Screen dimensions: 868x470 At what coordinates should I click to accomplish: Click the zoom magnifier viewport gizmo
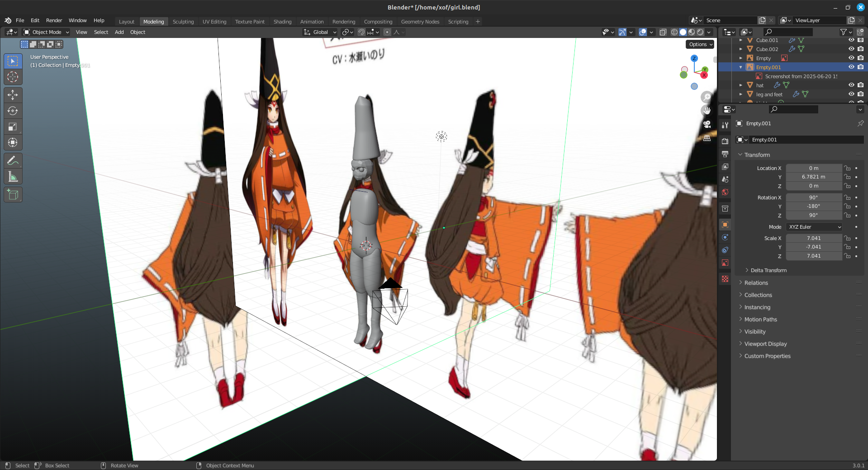point(707,97)
